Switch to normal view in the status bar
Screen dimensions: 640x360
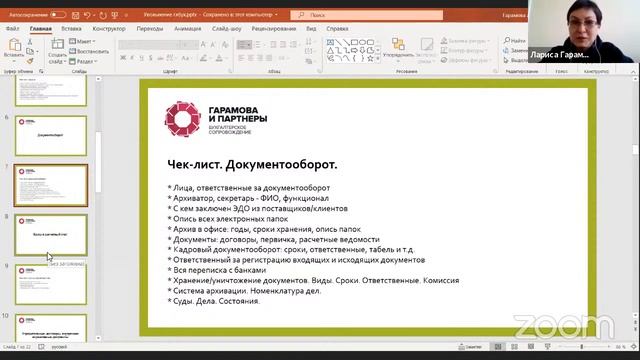(x=498, y=347)
